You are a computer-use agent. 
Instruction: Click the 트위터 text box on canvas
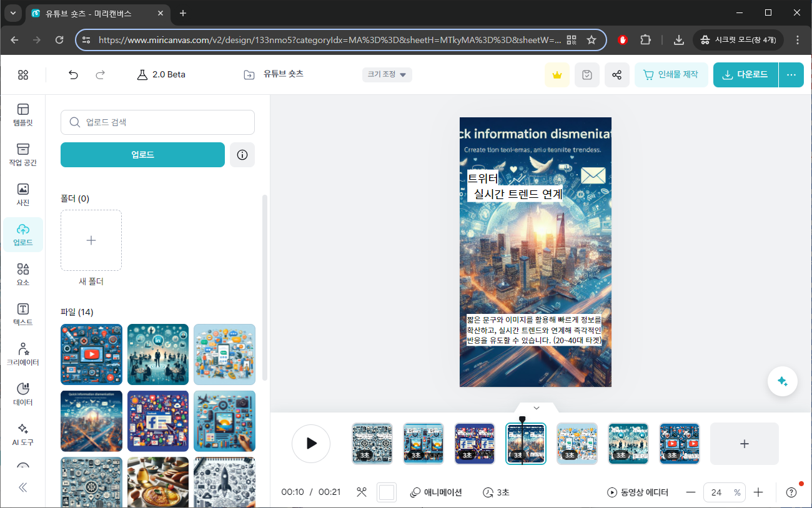[x=483, y=178]
